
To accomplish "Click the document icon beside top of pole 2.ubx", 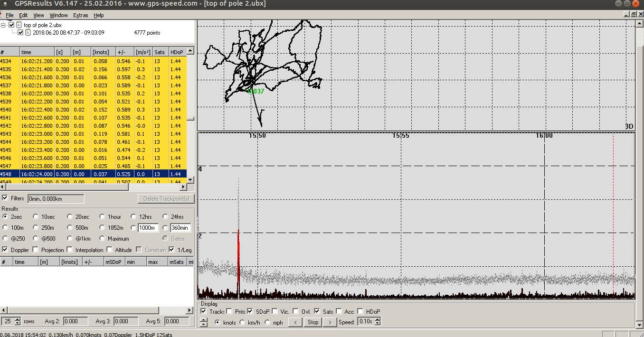I will pos(19,25).
